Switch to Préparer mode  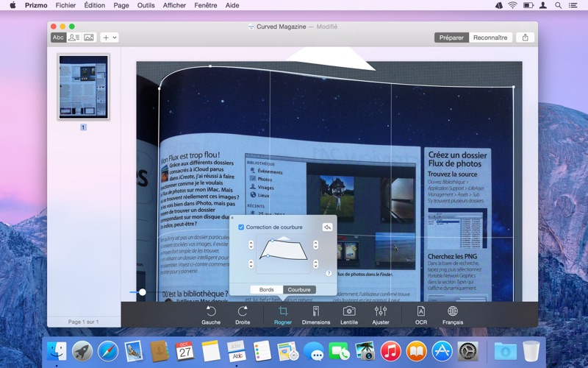tap(451, 38)
